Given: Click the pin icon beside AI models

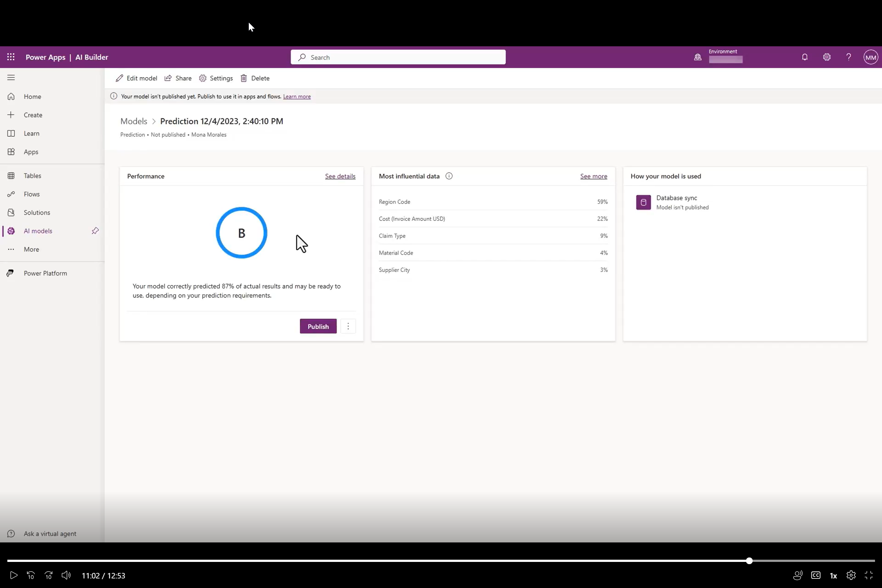Looking at the screenshot, I should tap(95, 231).
